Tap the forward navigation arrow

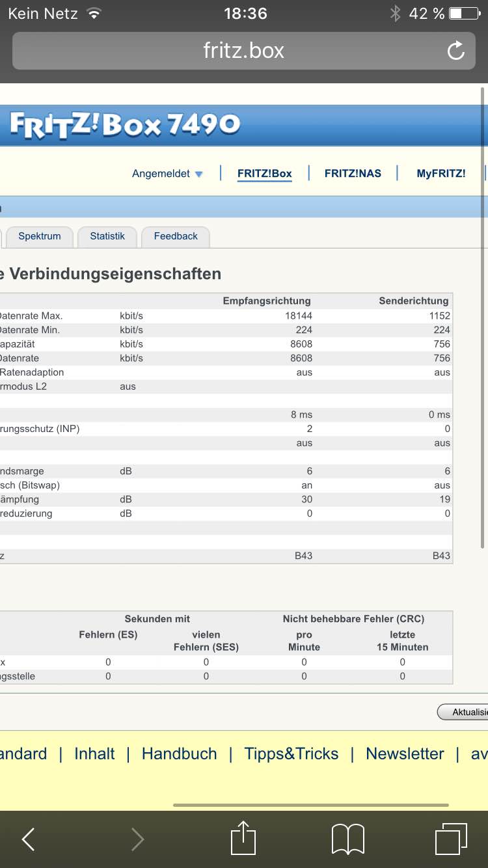(x=137, y=839)
